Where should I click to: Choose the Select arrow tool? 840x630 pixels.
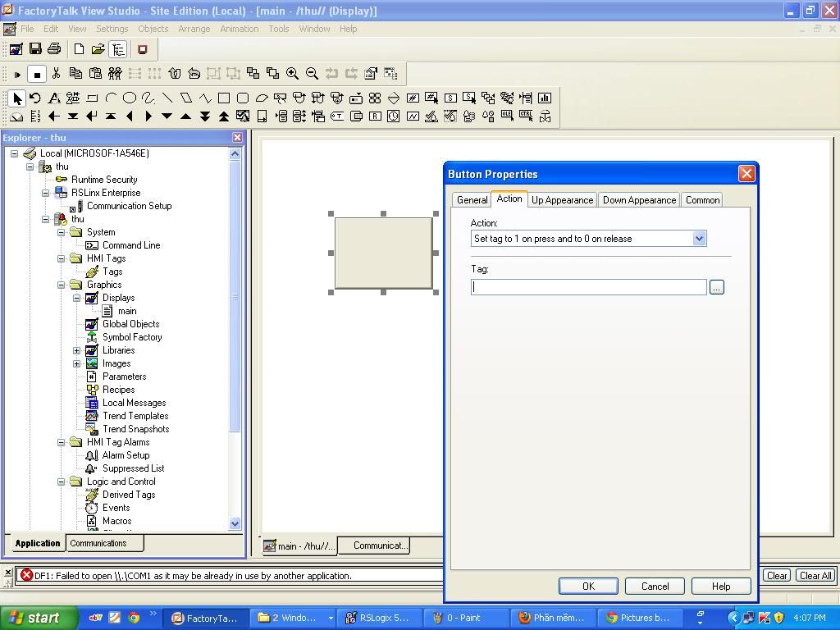coord(16,98)
